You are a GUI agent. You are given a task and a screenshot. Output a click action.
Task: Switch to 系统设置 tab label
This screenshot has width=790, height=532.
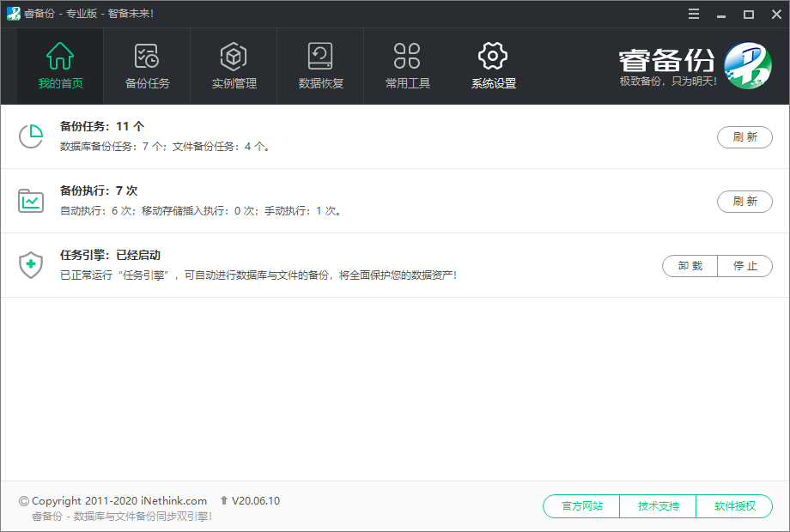pos(493,83)
